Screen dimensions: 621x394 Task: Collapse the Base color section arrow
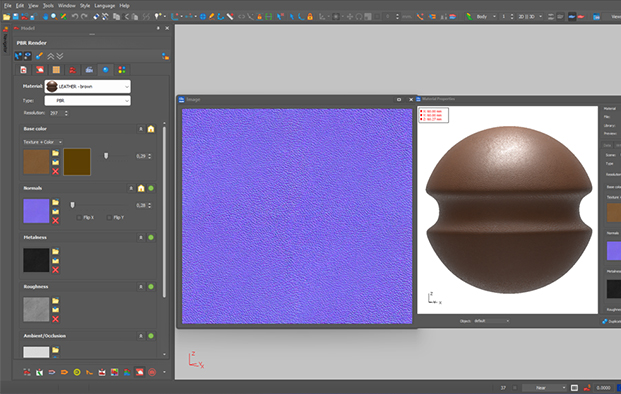pos(141,129)
